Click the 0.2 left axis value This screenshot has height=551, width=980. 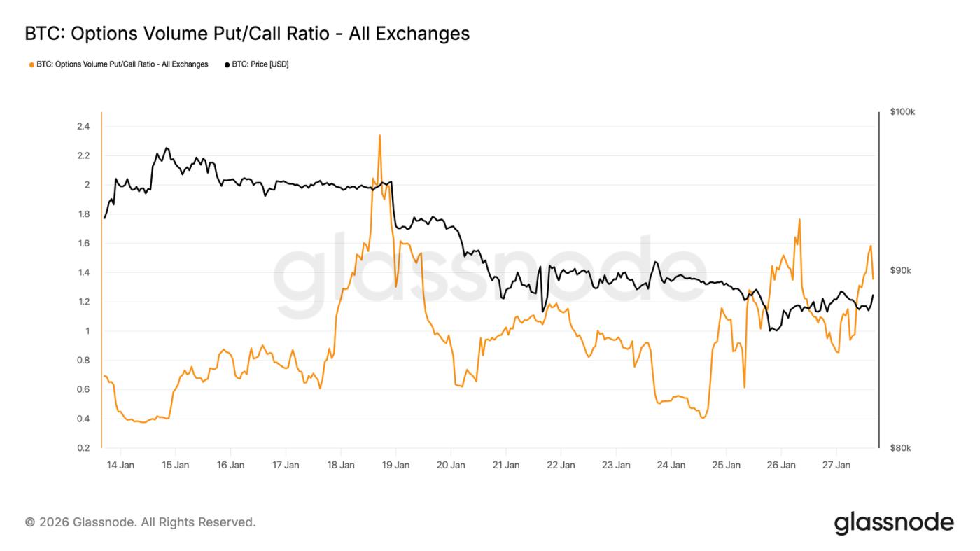[x=83, y=448]
